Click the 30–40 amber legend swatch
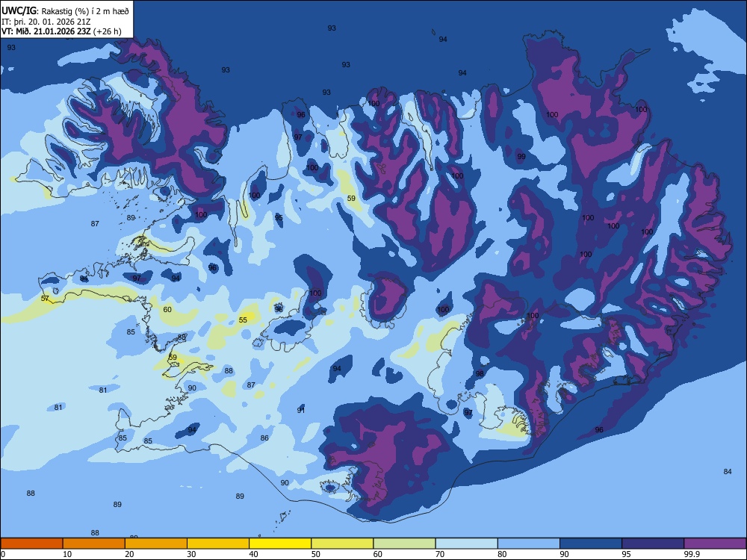Image resolution: width=747 pixels, height=560 pixels. click(x=218, y=544)
